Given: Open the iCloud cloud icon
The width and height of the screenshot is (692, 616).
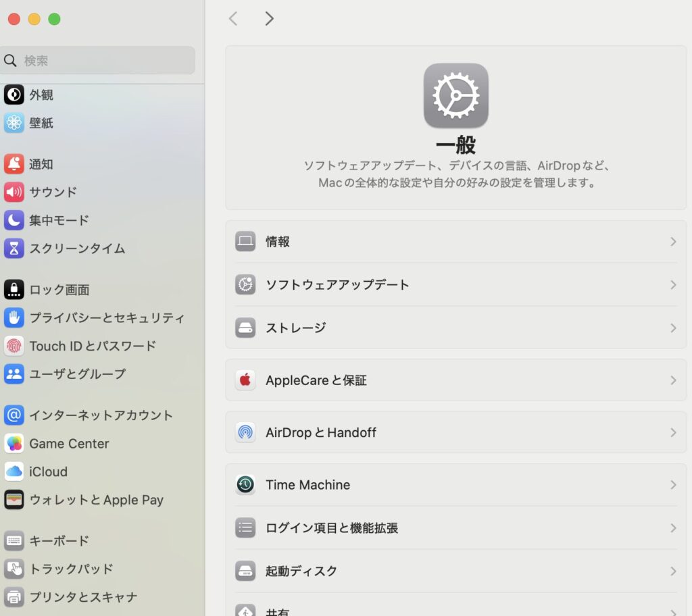Looking at the screenshot, I should (x=14, y=471).
